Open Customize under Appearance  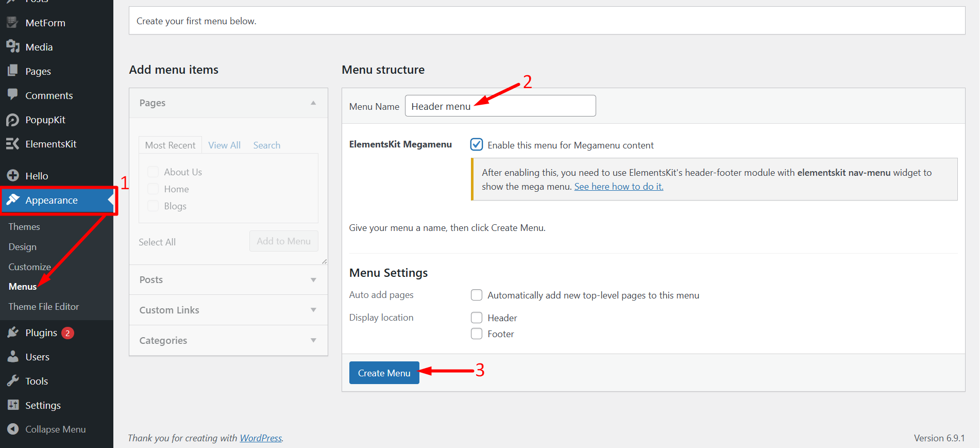tap(29, 267)
